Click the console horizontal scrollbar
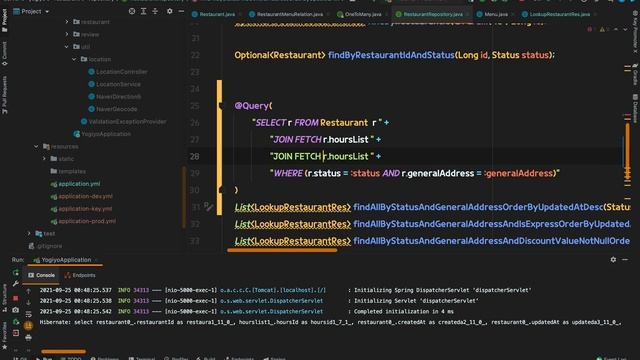Viewport: 640px width, 360px height. pos(64,351)
